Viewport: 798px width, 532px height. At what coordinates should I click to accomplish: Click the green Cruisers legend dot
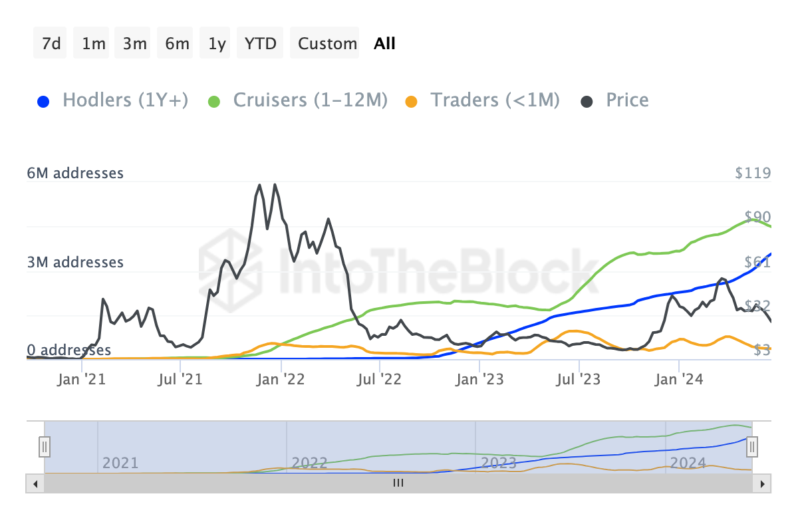(214, 102)
